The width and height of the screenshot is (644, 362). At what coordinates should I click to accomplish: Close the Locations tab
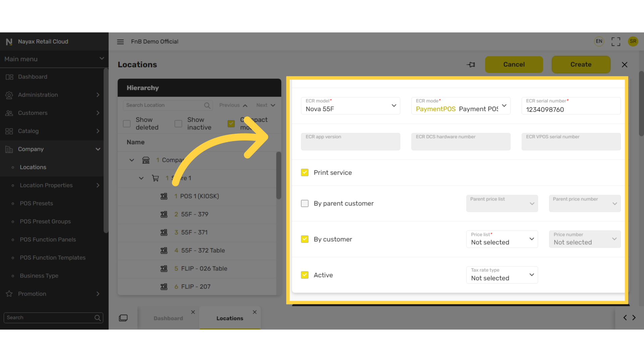pyautogui.click(x=255, y=312)
